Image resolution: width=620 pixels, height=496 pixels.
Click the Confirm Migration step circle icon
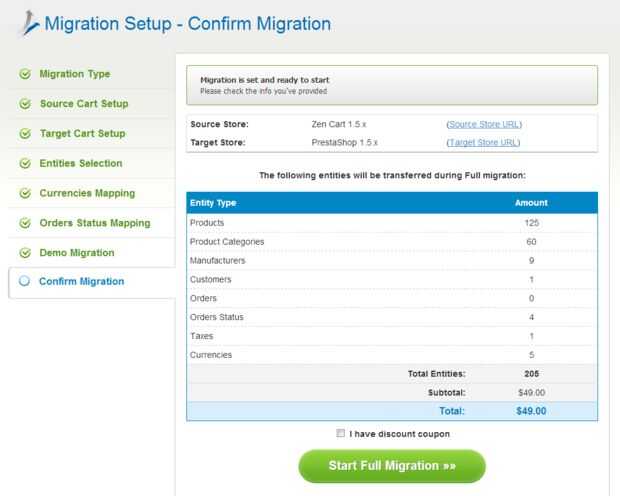click(25, 282)
